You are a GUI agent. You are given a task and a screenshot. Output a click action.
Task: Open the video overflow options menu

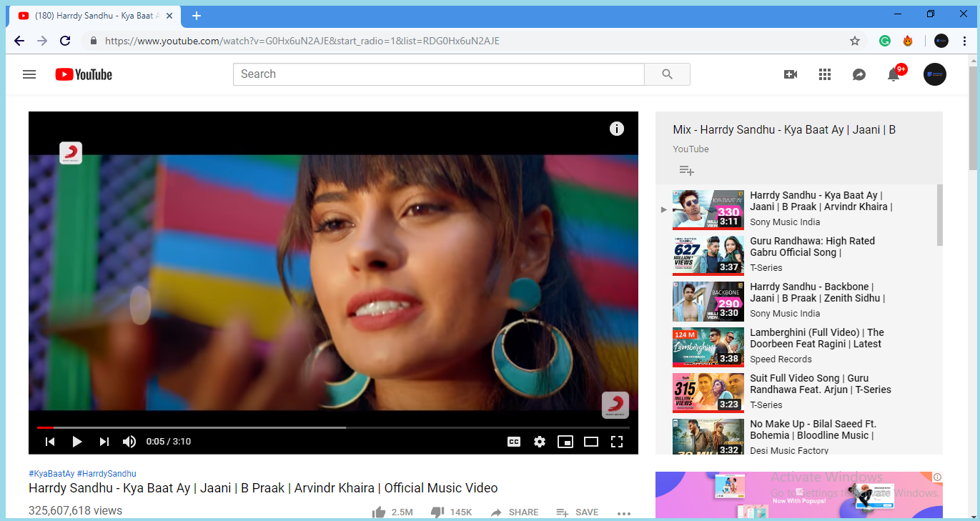[623, 512]
